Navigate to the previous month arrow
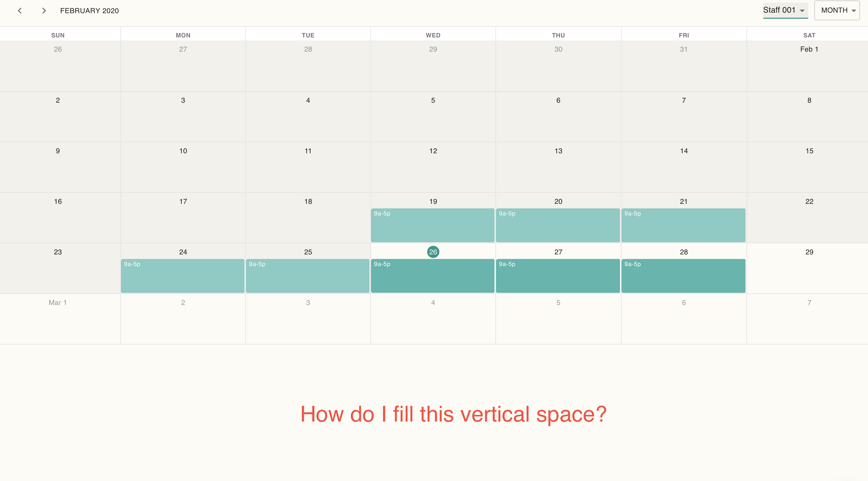This screenshot has height=481, width=868. coord(20,10)
